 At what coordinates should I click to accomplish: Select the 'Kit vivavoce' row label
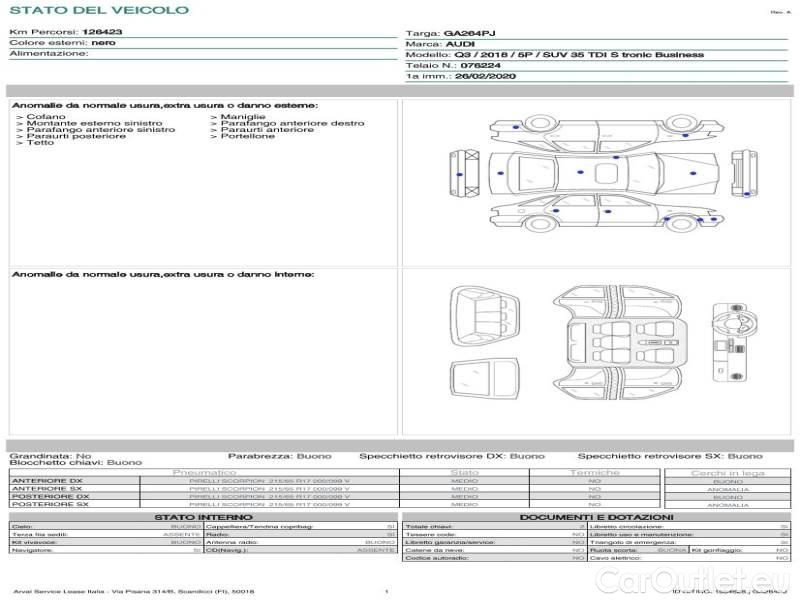(x=34, y=542)
